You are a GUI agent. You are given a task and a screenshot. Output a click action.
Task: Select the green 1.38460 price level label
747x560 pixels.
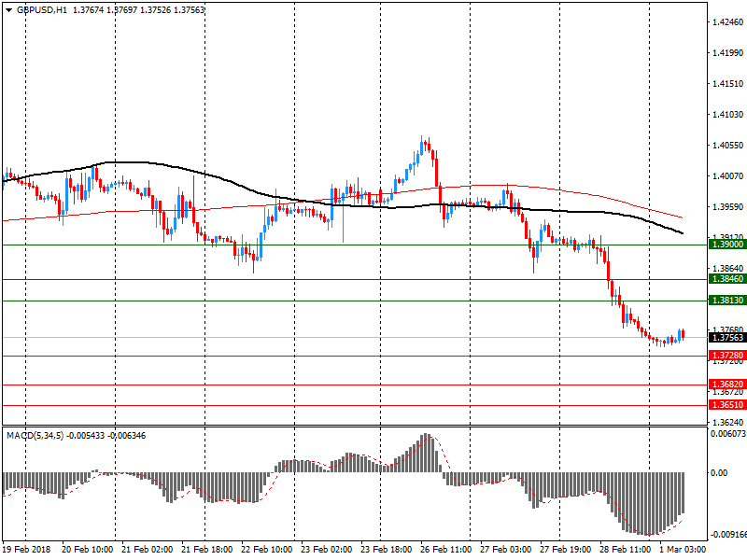[x=726, y=279]
